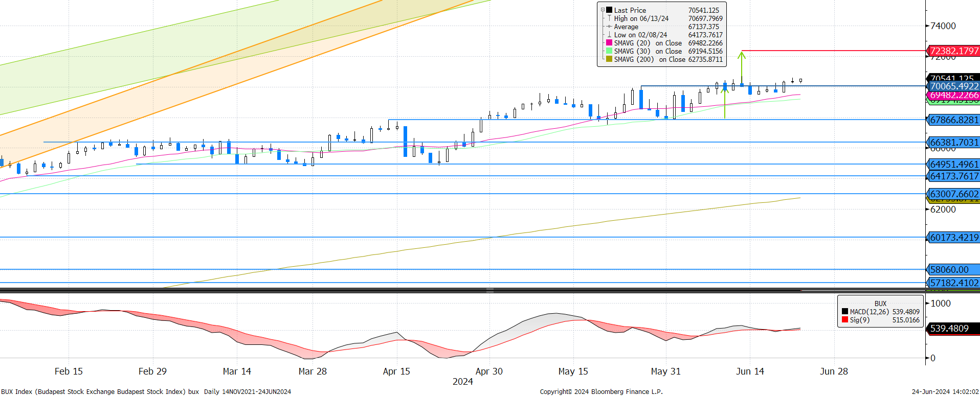Collapse the Last Price legend tree
This screenshot has height=396, width=980.
(x=603, y=10)
